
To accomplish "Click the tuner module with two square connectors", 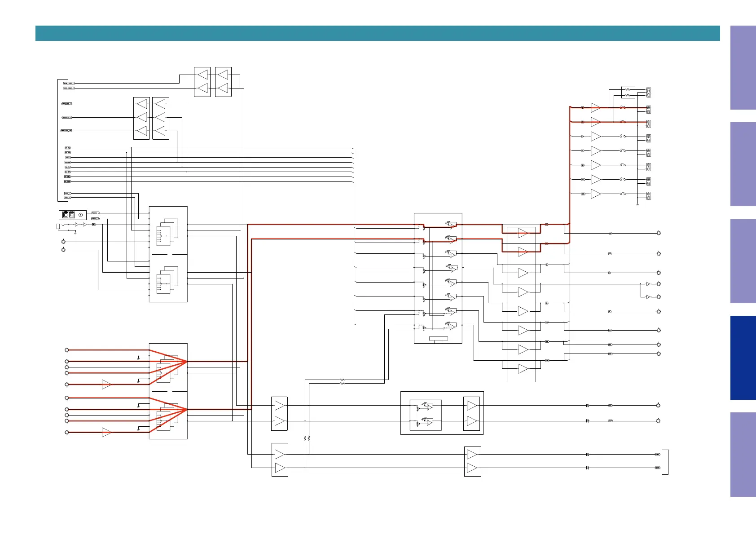I will (72, 215).
